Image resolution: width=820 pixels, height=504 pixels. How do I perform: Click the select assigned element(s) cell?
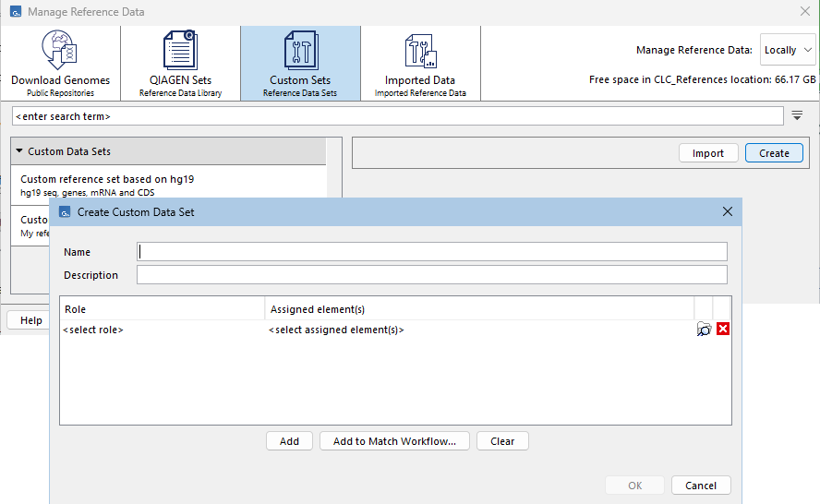coord(478,330)
